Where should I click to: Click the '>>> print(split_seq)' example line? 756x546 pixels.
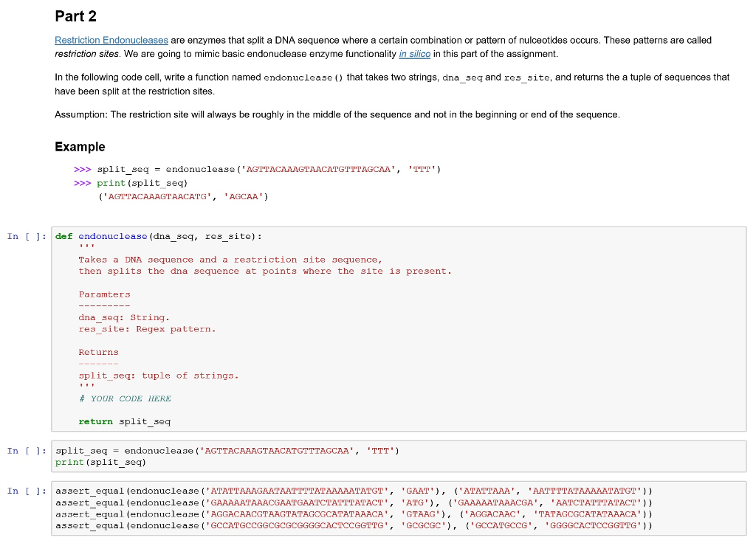131,183
